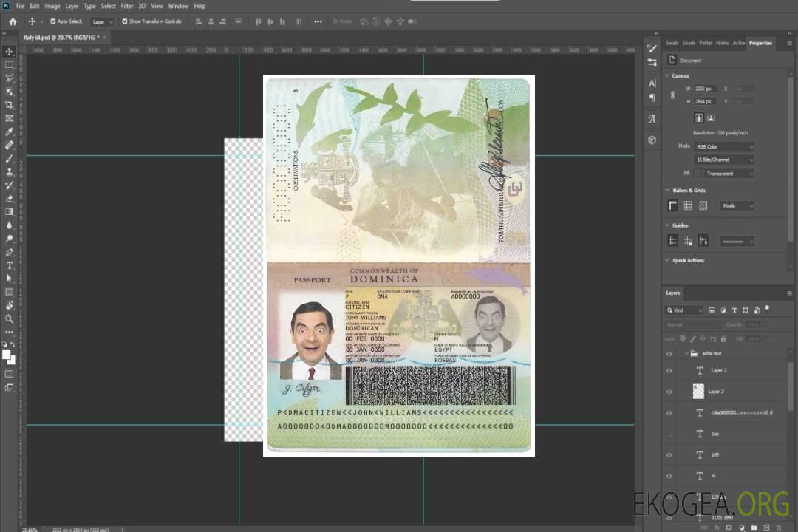Switch to the Layers panel tab
The image size is (798, 532).
tap(673, 293)
